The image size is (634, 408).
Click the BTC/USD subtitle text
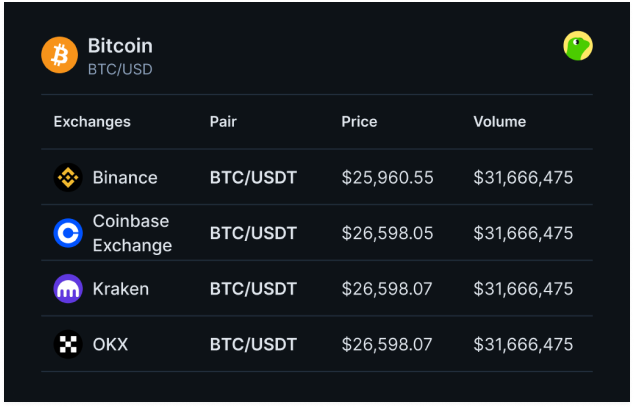tap(120, 70)
